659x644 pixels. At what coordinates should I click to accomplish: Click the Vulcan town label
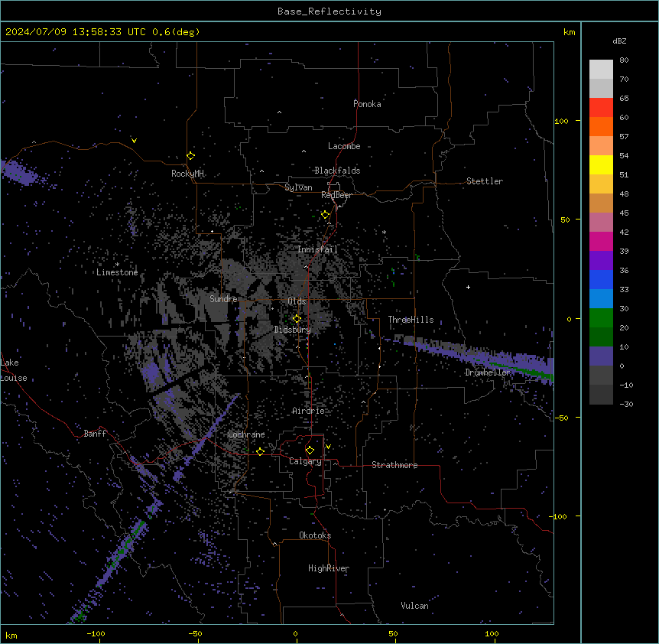pyautogui.click(x=414, y=606)
